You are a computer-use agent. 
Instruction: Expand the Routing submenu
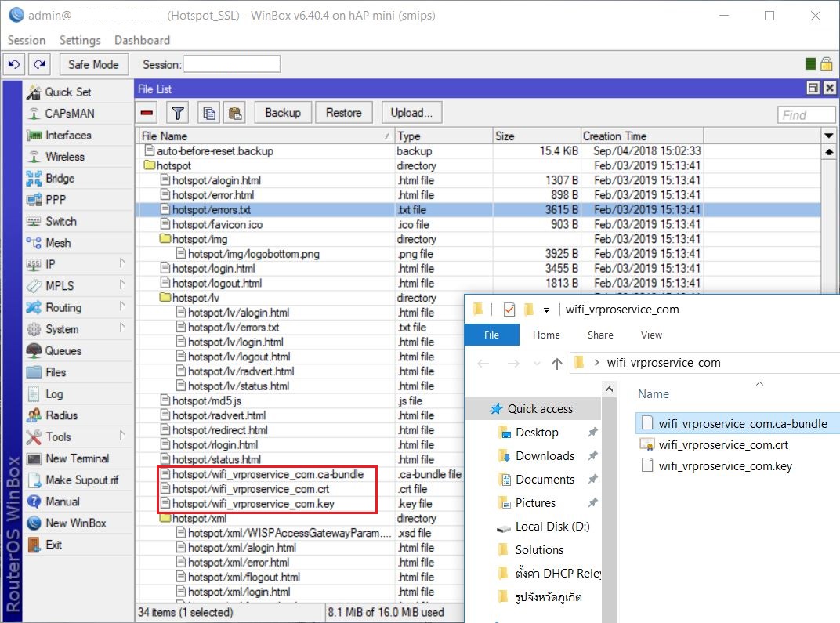123,306
